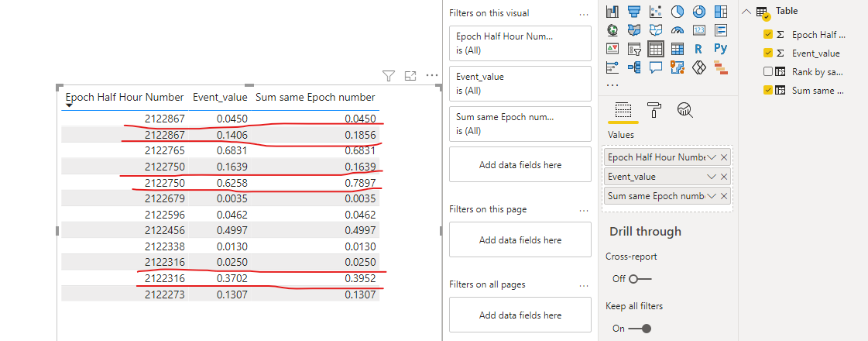The image size is (868, 341).
Task: Select the Shape map visualization
Action: [655, 30]
